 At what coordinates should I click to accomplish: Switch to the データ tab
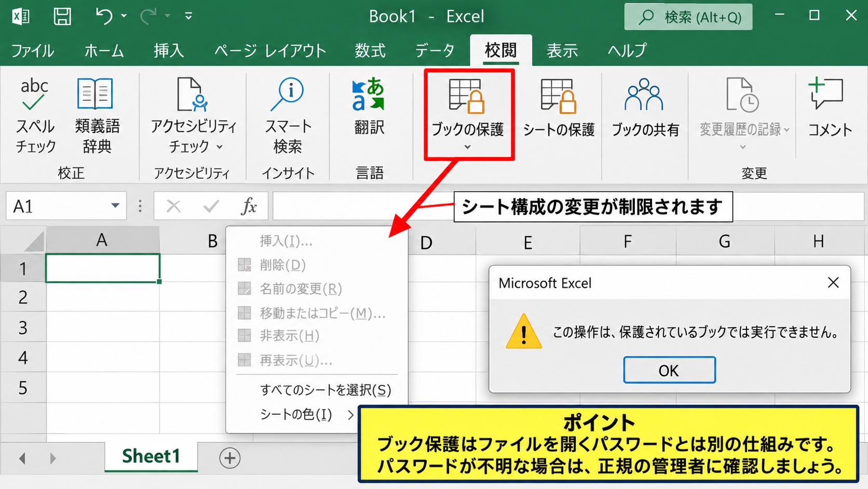point(435,51)
